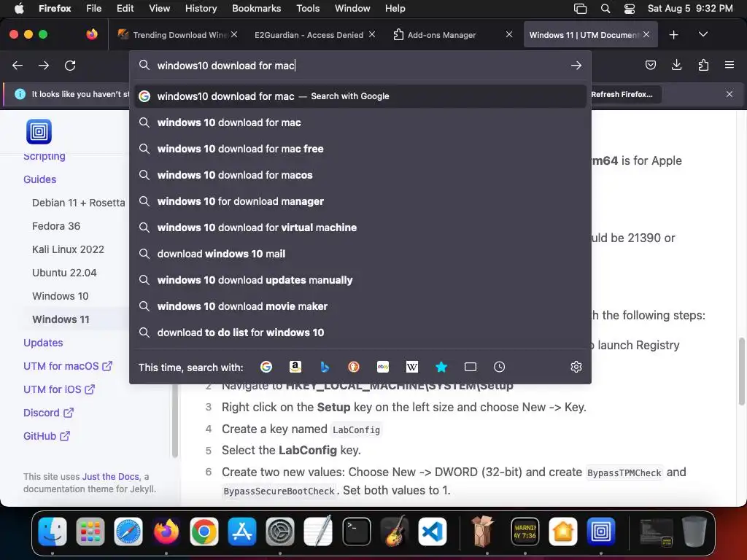Click the UTM logo on the page
Image resolution: width=747 pixels, height=560 pixels.
39,131
